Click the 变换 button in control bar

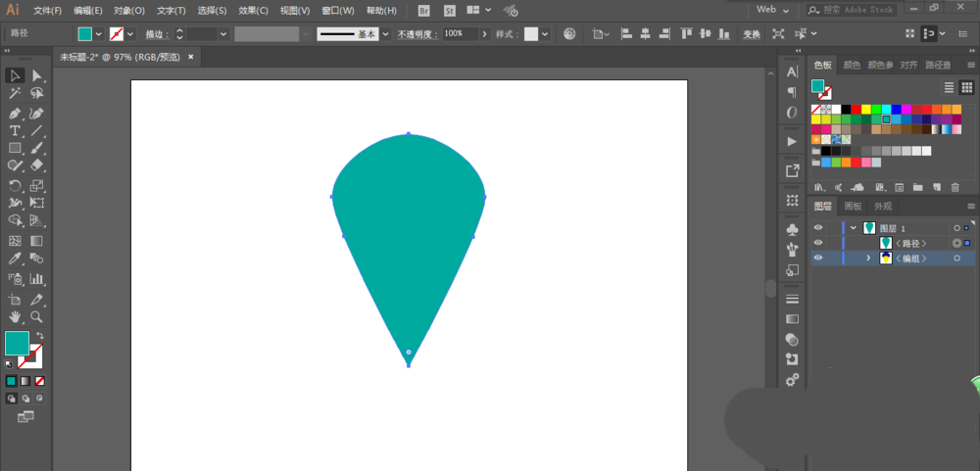751,33
